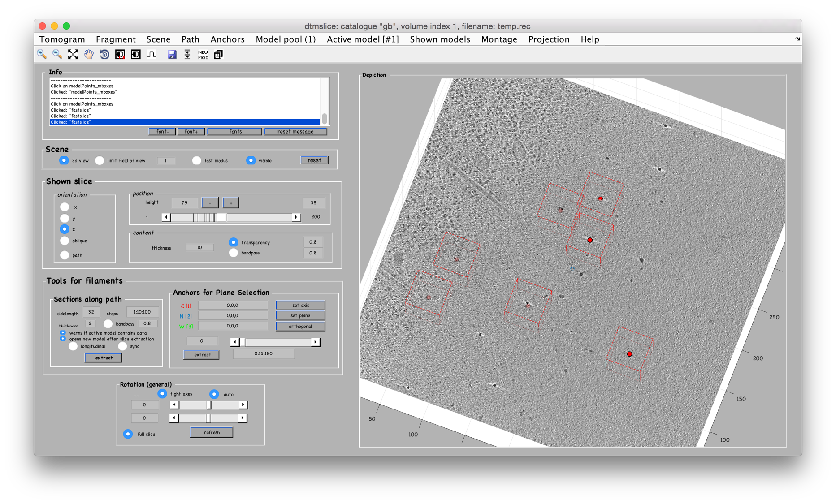This screenshot has width=836, height=504.
Task: Open the Scene menu
Action: coord(158,39)
